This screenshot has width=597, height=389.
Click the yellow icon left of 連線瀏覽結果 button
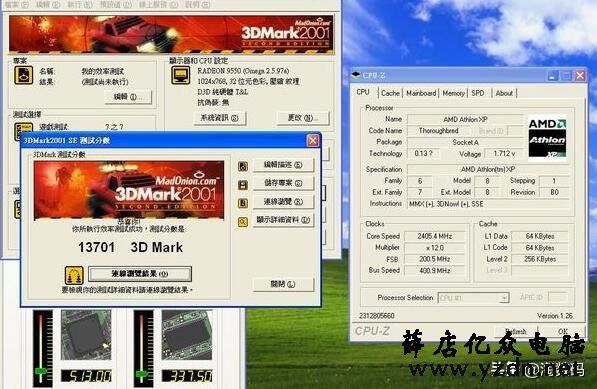[x=74, y=275]
